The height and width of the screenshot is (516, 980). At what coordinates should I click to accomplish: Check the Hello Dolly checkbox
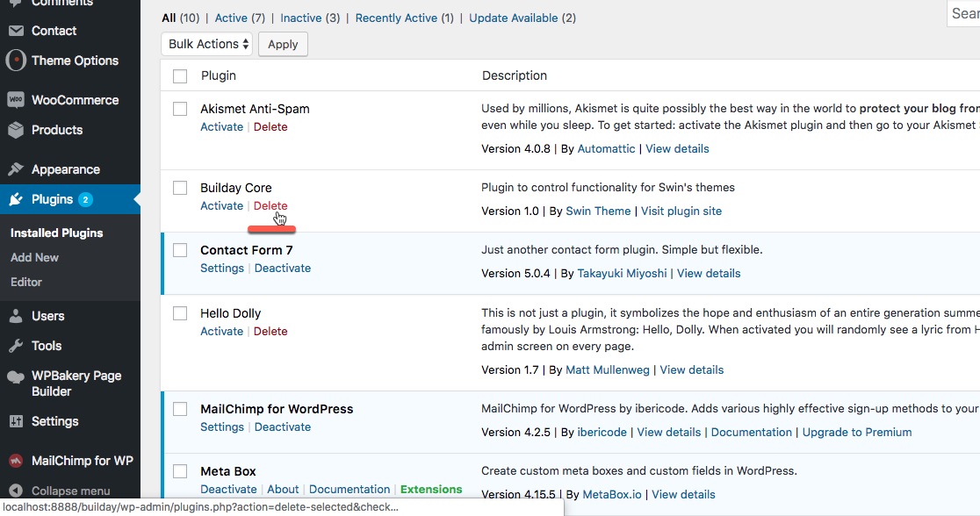pos(180,313)
